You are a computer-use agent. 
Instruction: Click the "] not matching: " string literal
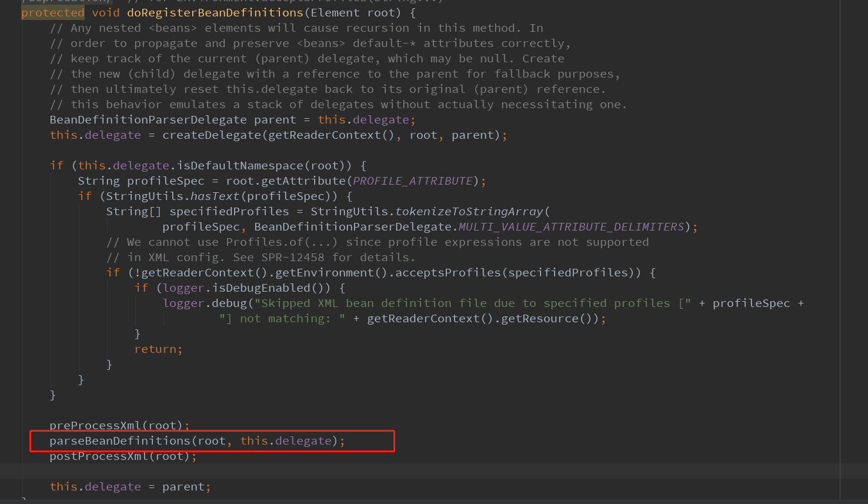(x=282, y=318)
